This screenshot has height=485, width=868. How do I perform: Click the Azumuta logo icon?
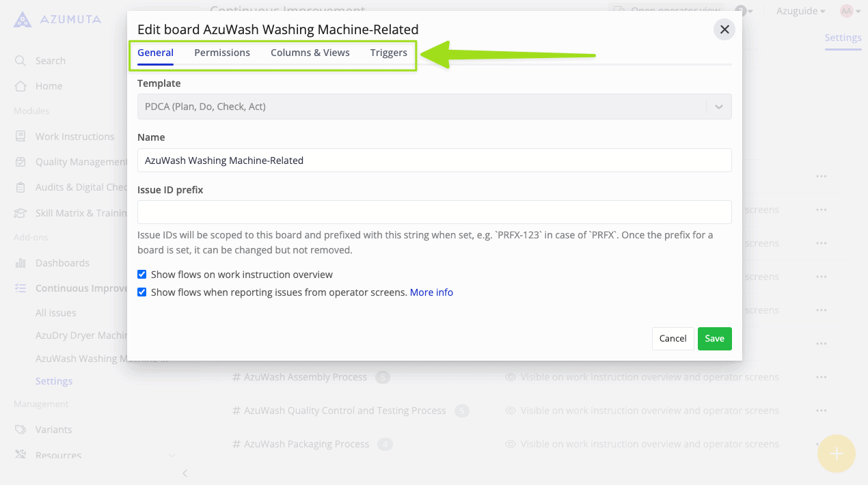click(22, 19)
